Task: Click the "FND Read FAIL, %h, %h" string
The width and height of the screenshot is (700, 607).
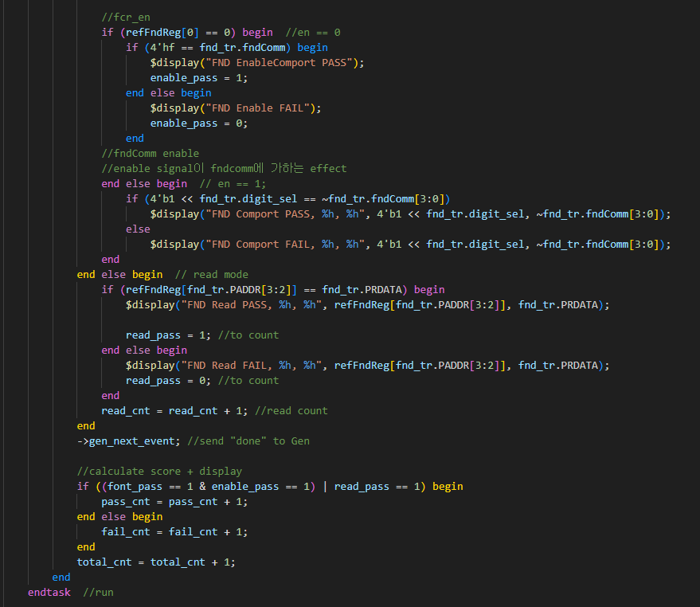Action: coord(252,366)
